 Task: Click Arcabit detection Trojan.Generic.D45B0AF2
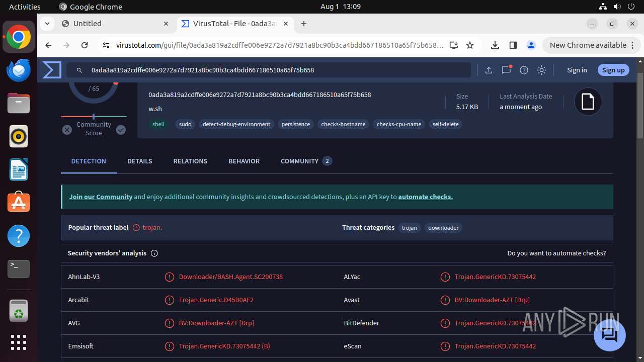tap(216, 300)
